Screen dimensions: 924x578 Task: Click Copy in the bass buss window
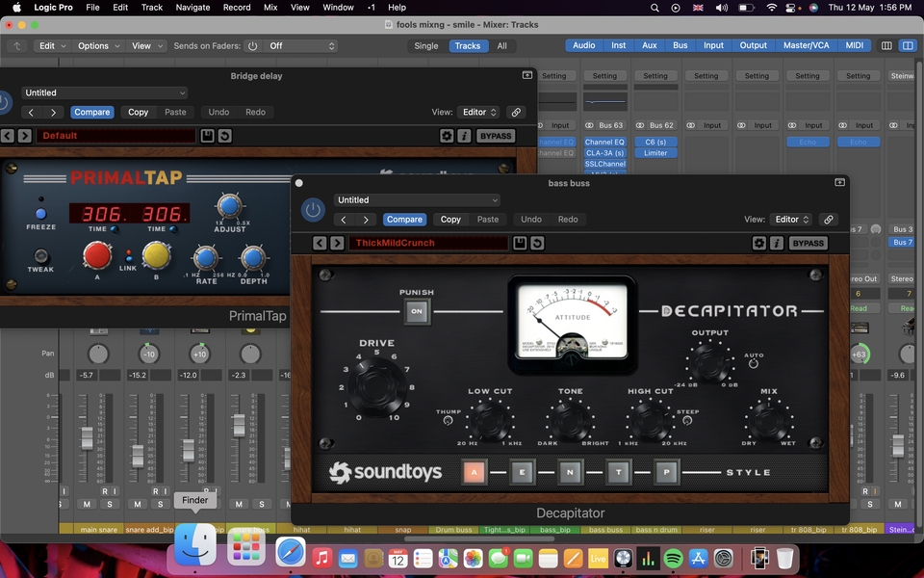click(x=450, y=220)
